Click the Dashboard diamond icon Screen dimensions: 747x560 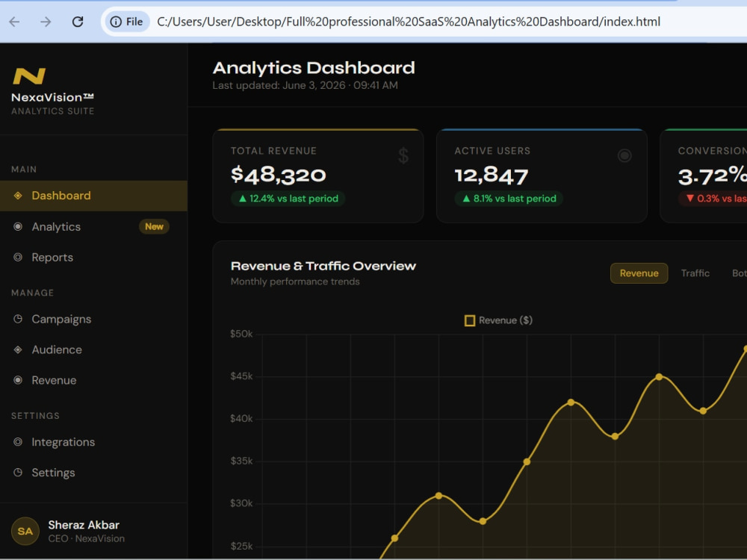[18, 196]
